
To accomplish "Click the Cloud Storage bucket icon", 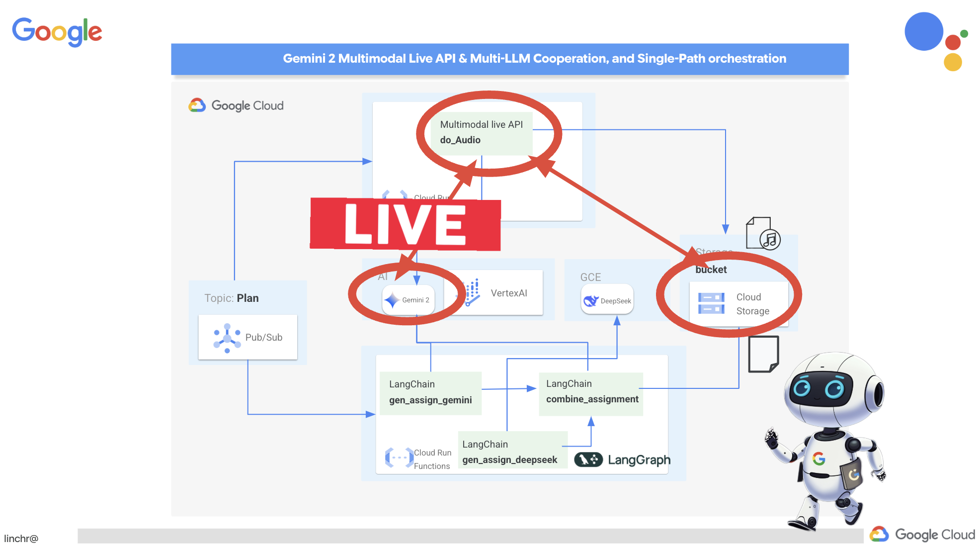I will coord(710,299).
